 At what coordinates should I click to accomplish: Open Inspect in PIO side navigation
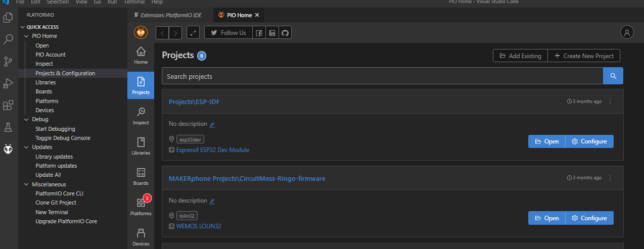click(141, 116)
